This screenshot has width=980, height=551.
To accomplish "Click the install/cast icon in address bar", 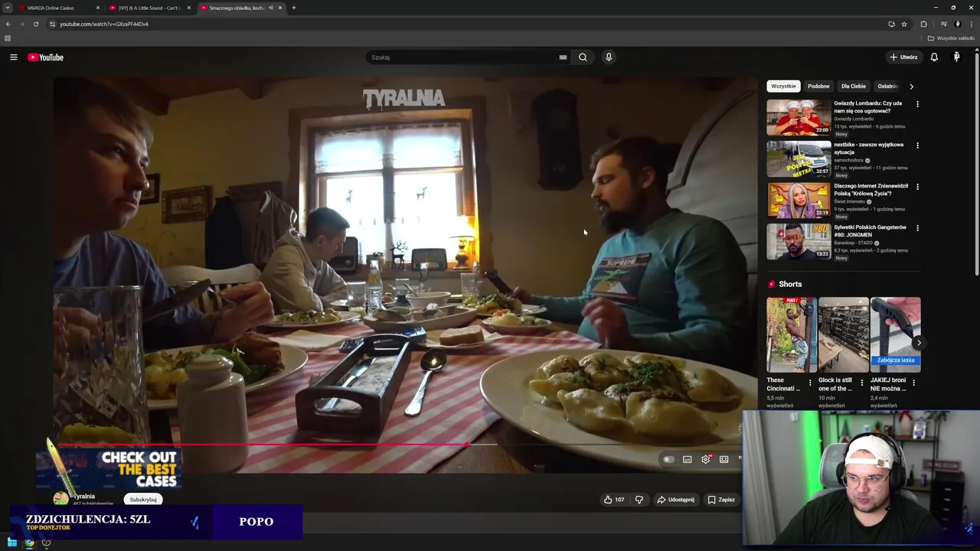I will point(891,24).
